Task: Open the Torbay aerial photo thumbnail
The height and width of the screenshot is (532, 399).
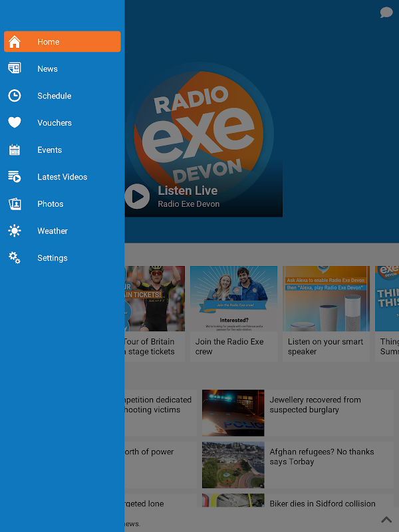Action: coord(233,465)
